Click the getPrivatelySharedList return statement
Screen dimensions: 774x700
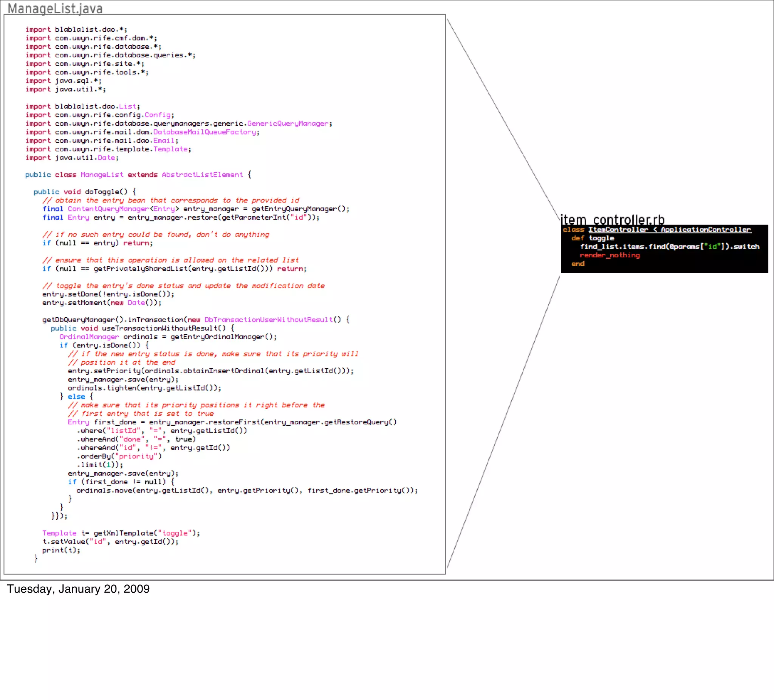[x=175, y=269]
